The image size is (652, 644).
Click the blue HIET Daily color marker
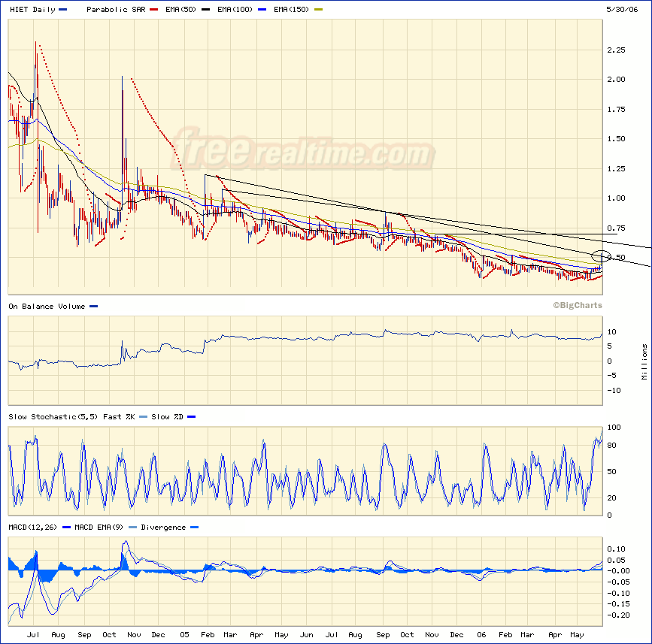[62, 10]
